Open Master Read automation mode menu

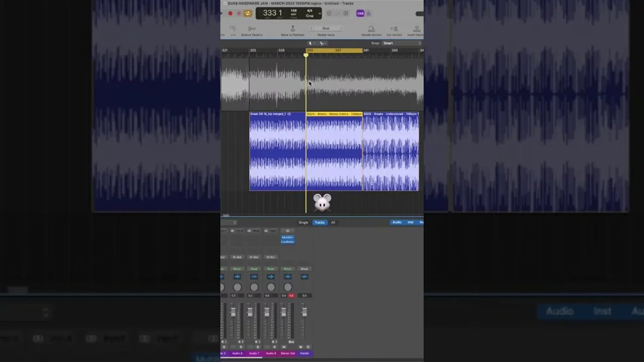point(304,269)
